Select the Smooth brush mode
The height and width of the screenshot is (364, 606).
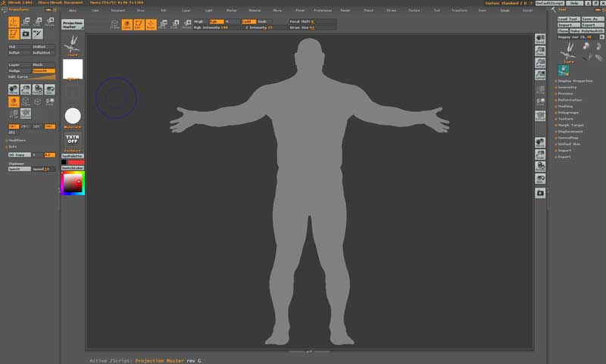point(43,70)
